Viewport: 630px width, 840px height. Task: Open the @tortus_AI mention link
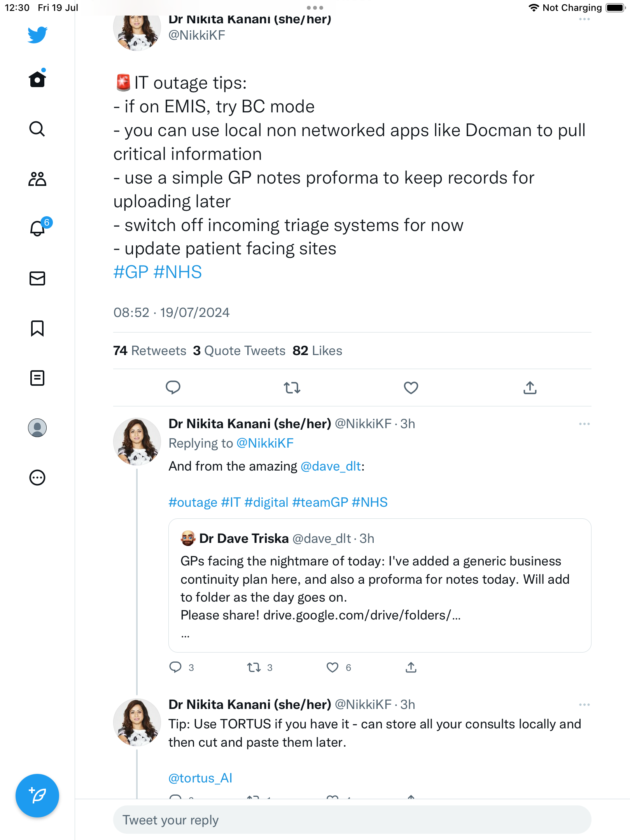pos(200,778)
